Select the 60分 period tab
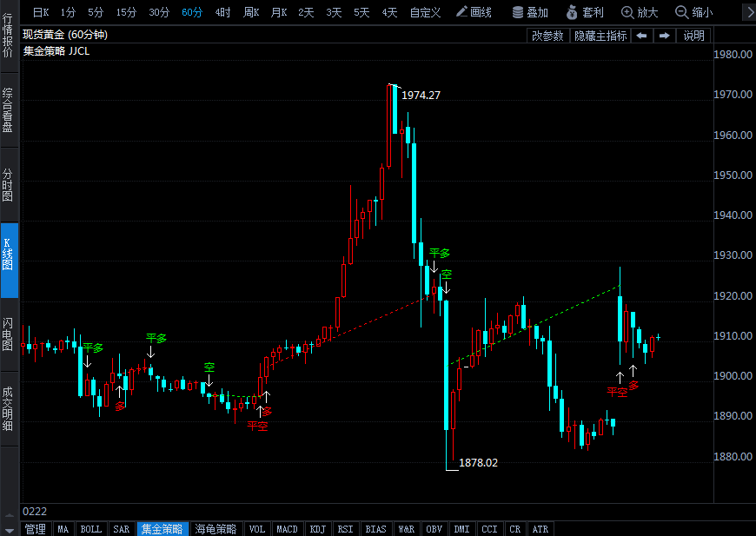The width and height of the screenshot is (756, 536). coord(192,12)
